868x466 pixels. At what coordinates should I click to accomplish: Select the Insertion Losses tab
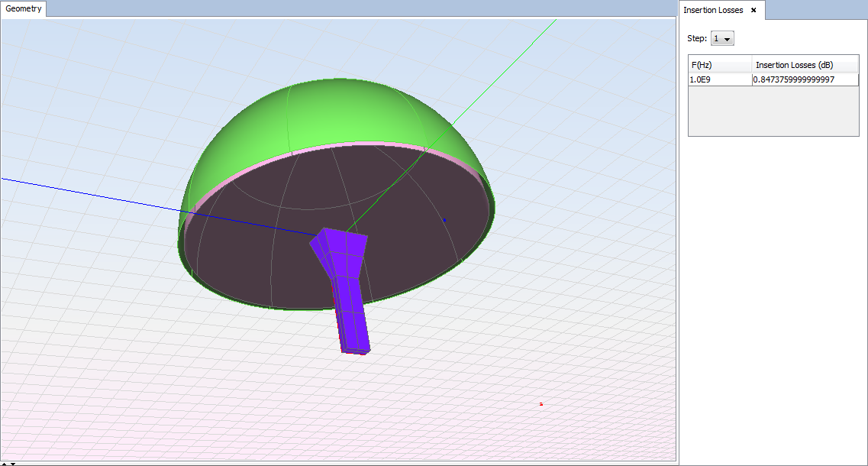(713, 10)
